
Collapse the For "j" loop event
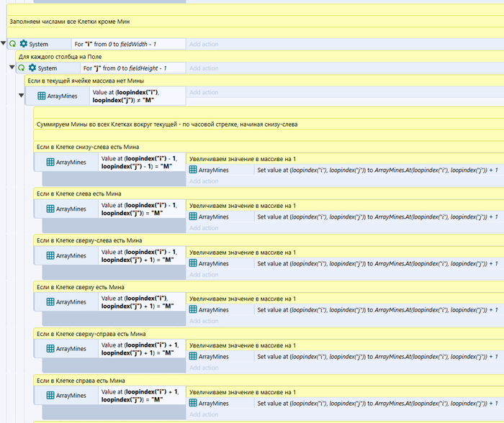[12, 68]
